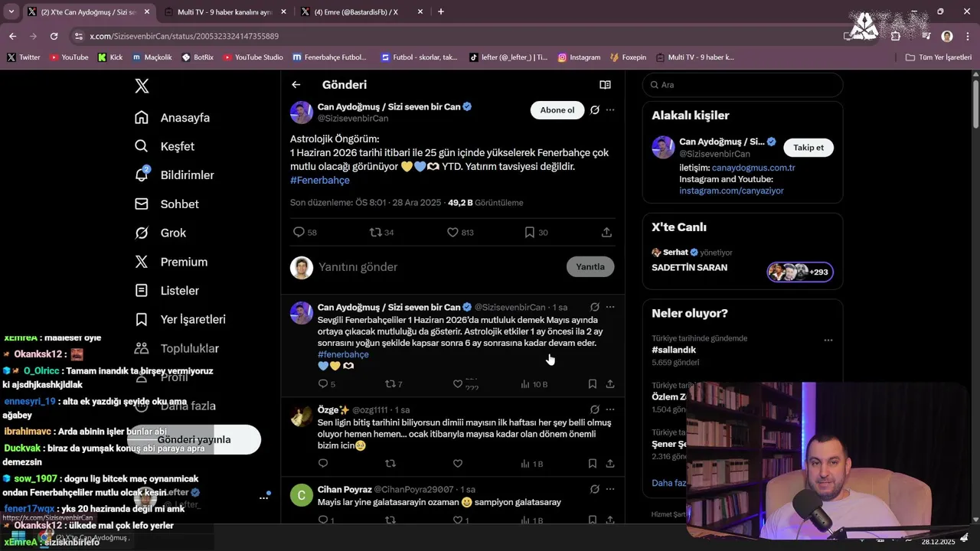Open Yer İşaretleri bookmarks
Image resolution: width=980 pixels, height=551 pixels.
tap(180, 319)
